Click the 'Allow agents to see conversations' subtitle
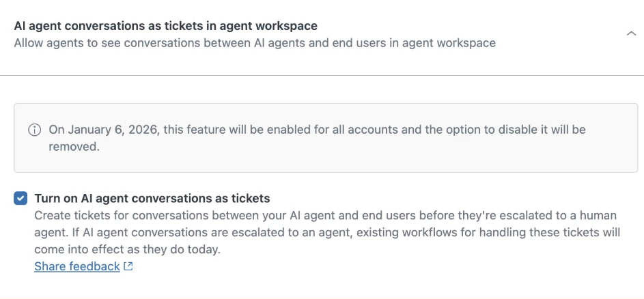This screenshot has height=299, width=644. click(x=255, y=43)
